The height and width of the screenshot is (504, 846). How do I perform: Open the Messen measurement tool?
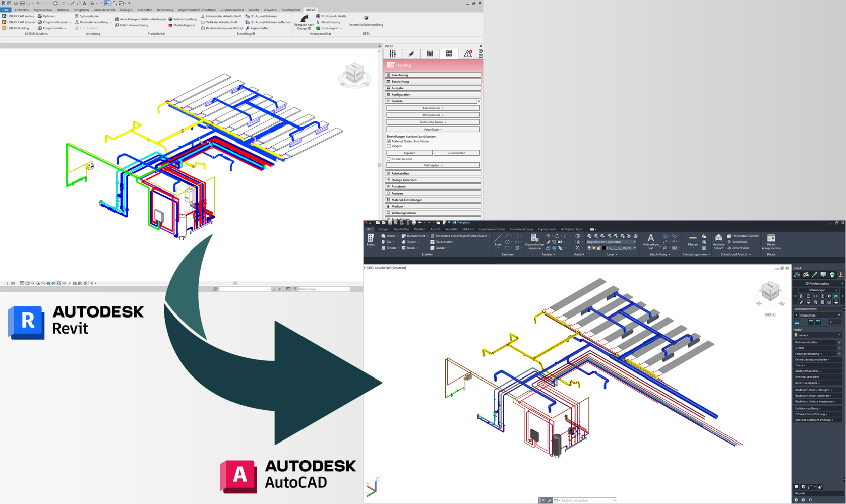pos(693,240)
